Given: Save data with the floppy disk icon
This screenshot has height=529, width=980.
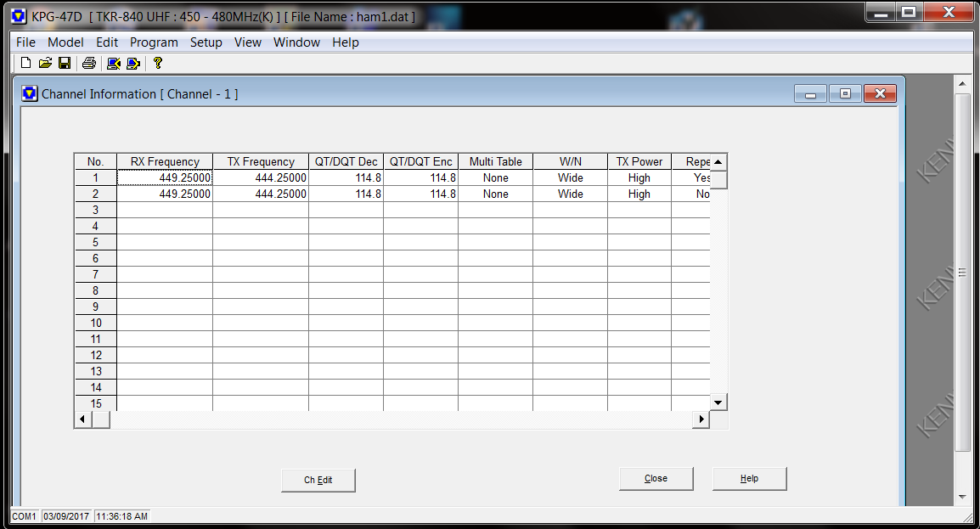Looking at the screenshot, I should pos(65,63).
